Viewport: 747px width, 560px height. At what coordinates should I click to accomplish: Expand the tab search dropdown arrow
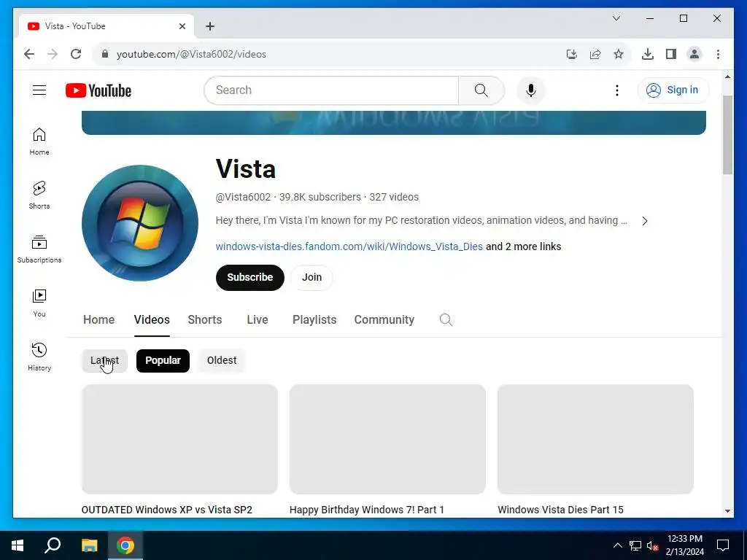(x=616, y=18)
